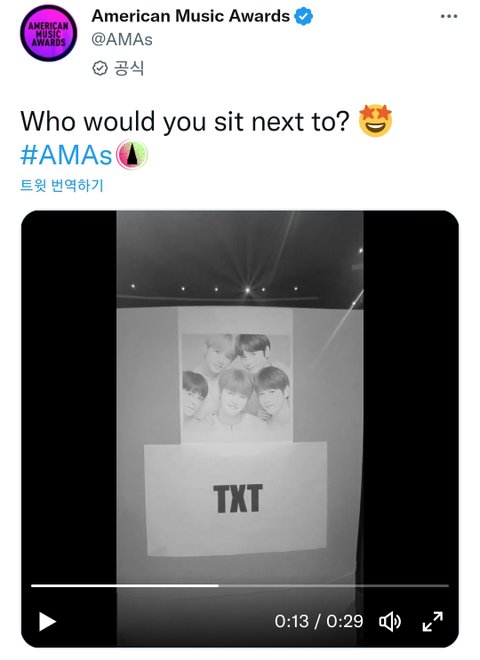The width and height of the screenshot is (480, 660).
Task: Open the #AMAs hashtag
Action: 66,155
